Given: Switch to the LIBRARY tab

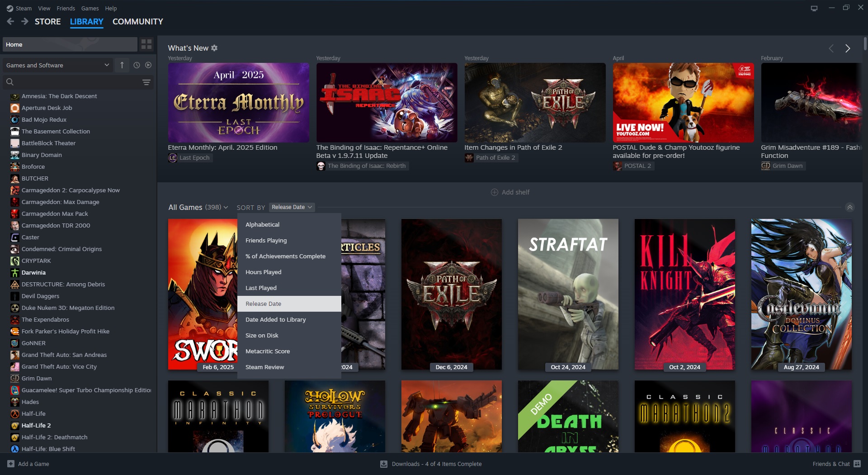Looking at the screenshot, I should click(87, 22).
